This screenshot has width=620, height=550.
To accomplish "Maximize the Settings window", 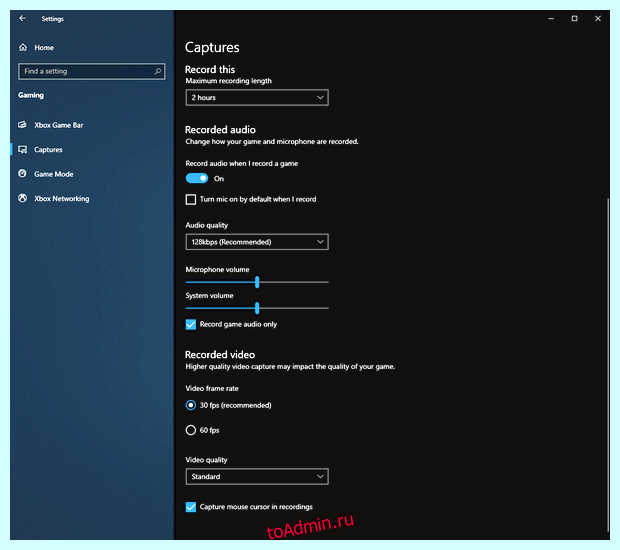I will click(574, 18).
